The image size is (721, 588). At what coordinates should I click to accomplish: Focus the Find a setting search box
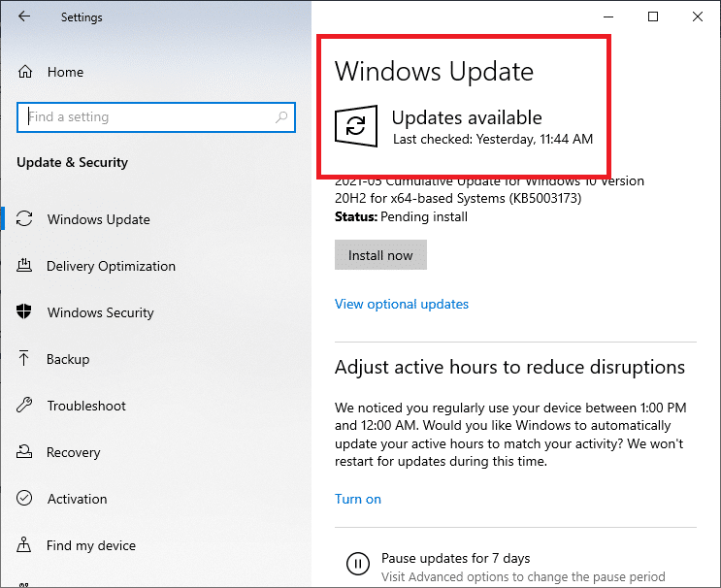click(146, 117)
